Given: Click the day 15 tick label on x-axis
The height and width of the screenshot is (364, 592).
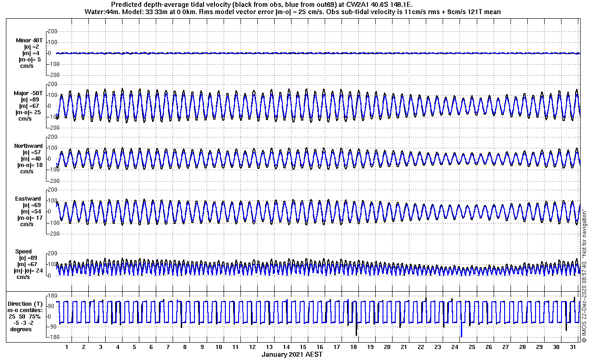Looking at the screenshot, I should coord(303,347).
